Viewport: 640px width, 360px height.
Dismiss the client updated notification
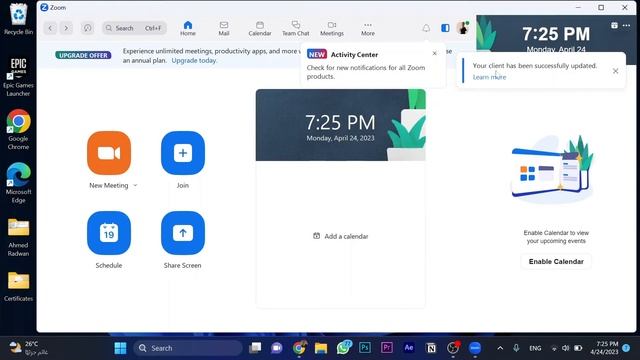616,71
